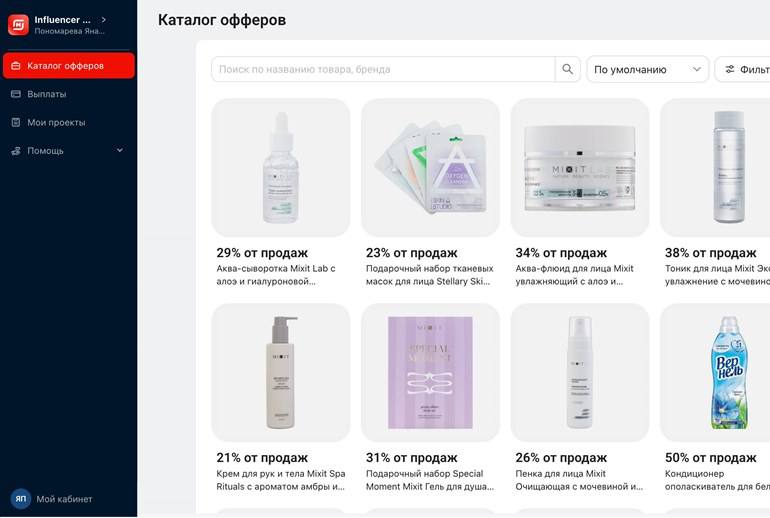Open Мои проекты section
The width and height of the screenshot is (770, 518).
(69, 122)
